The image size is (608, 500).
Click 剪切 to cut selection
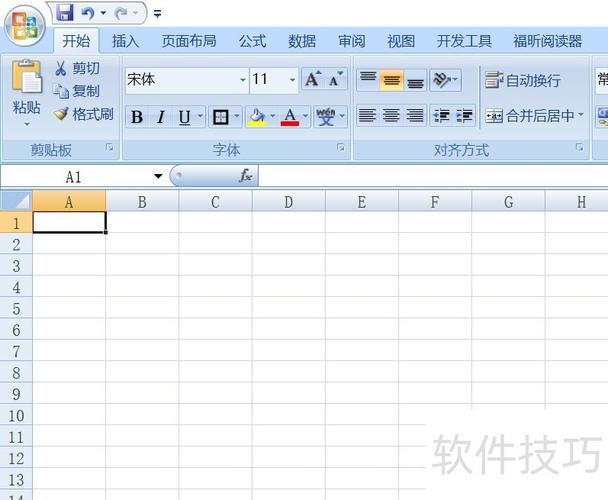pos(77,68)
